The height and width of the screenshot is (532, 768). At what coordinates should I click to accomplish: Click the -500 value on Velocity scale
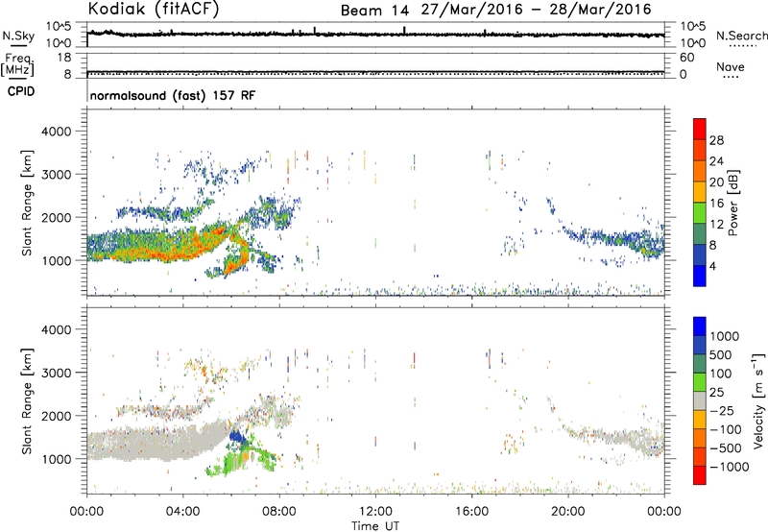click(x=725, y=448)
